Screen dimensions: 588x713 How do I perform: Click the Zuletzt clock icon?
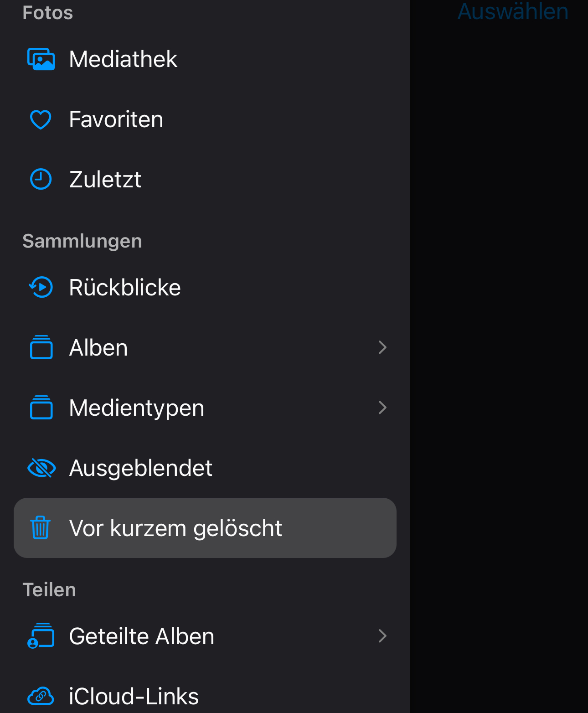[41, 179]
